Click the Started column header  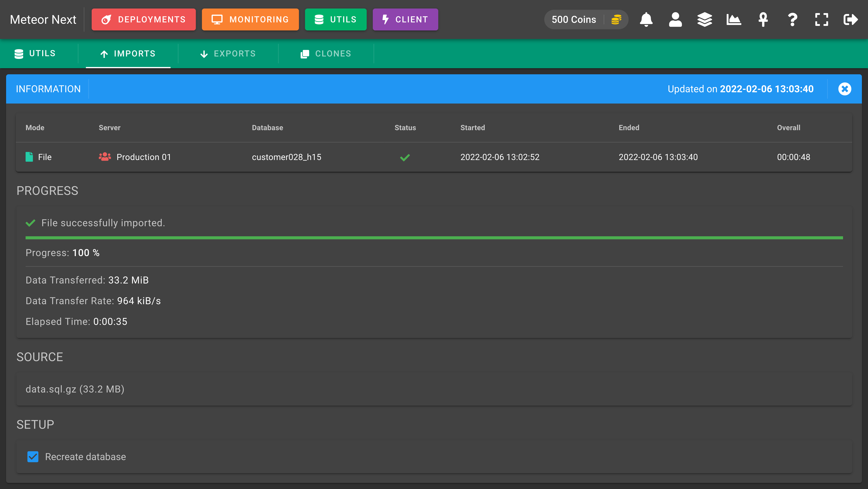tap(472, 128)
